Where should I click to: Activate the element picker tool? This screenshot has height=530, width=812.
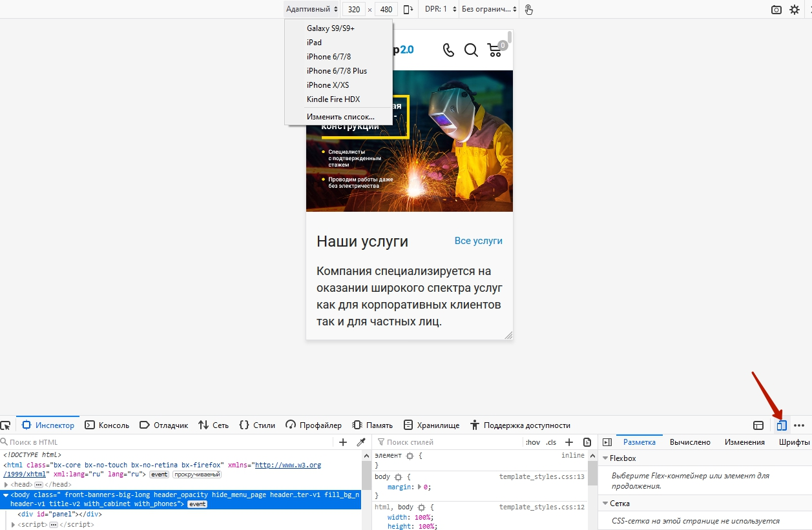click(x=5, y=425)
